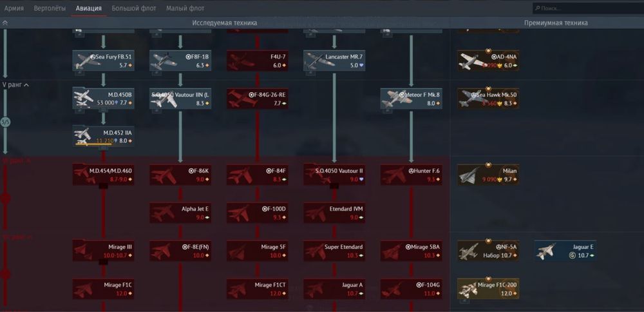Select the locked F-100D aircraft
Image resolution: width=644 pixels, height=312 pixels.
(x=258, y=213)
